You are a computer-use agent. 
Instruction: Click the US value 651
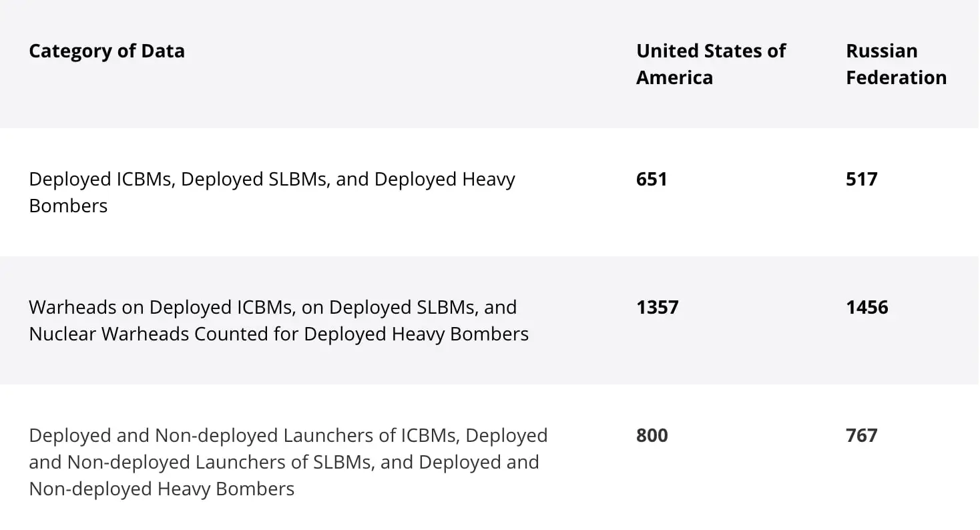tap(652, 180)
